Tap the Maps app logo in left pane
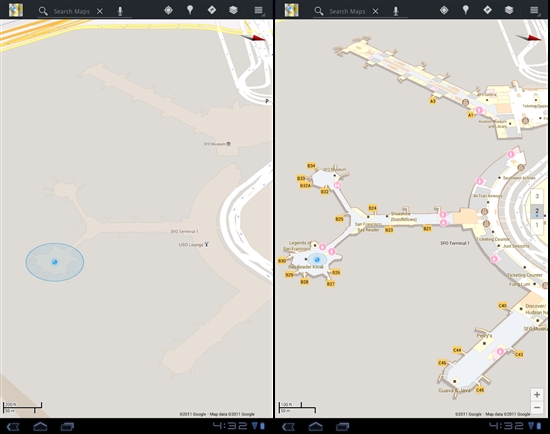The image size is (550, 434). coord(16,10)
